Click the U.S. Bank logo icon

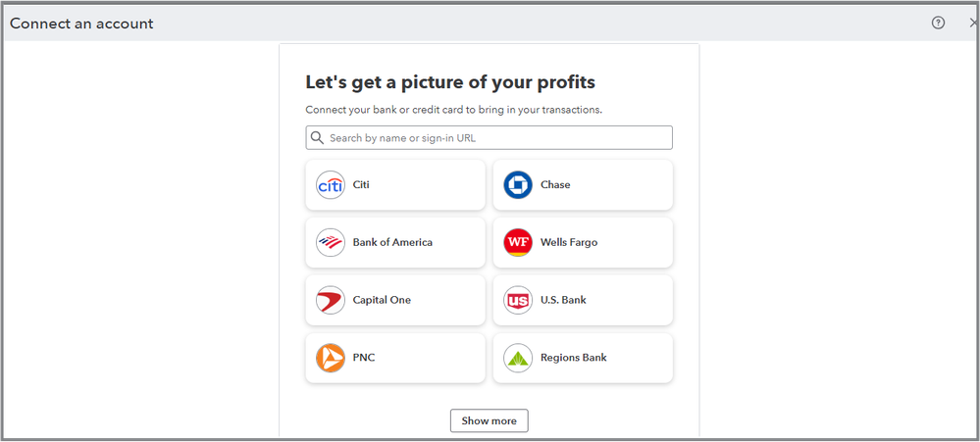518,300
